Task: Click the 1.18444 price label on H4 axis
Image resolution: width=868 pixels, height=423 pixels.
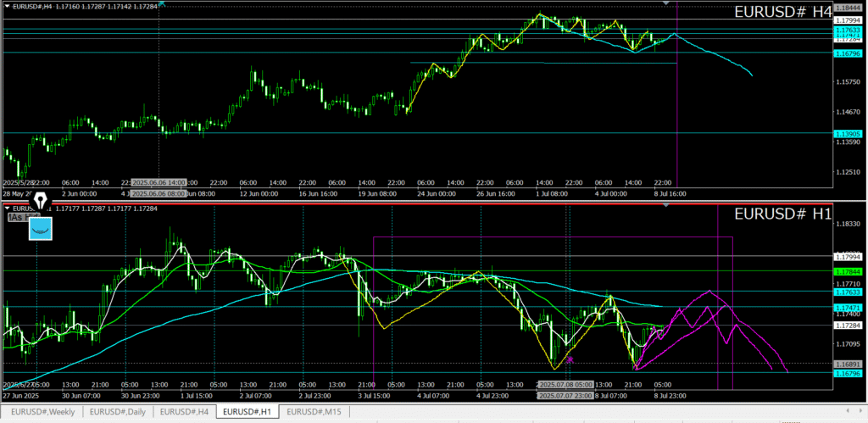Action: pos(848,8)
